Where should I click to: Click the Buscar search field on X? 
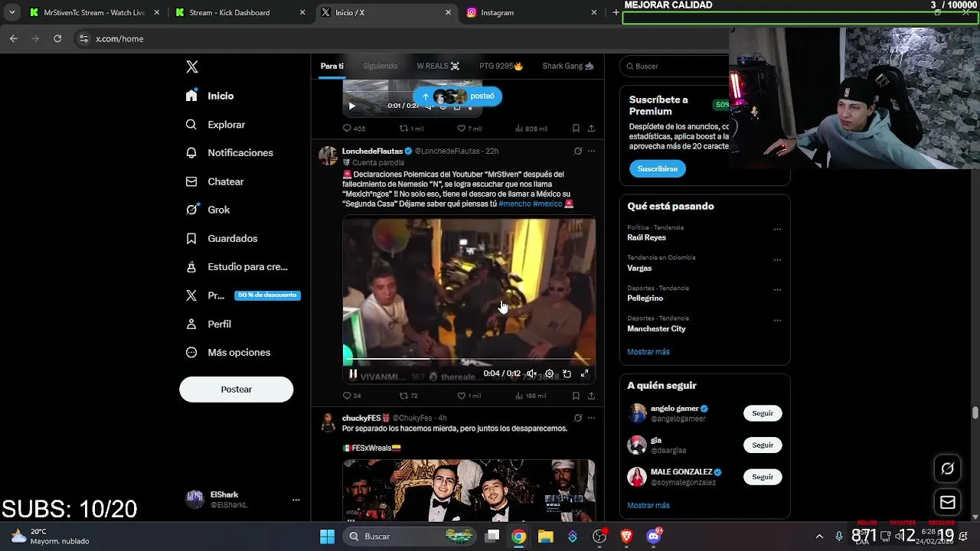[x=675, y=66]
